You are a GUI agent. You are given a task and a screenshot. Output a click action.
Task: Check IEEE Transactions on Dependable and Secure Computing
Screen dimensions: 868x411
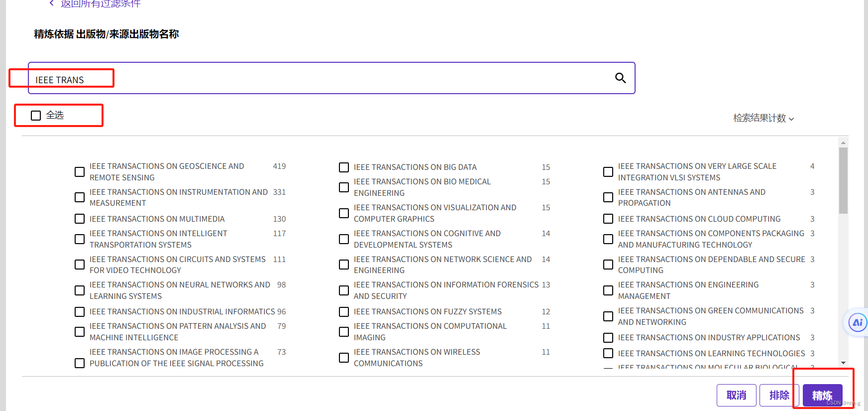tap(608, 265)
